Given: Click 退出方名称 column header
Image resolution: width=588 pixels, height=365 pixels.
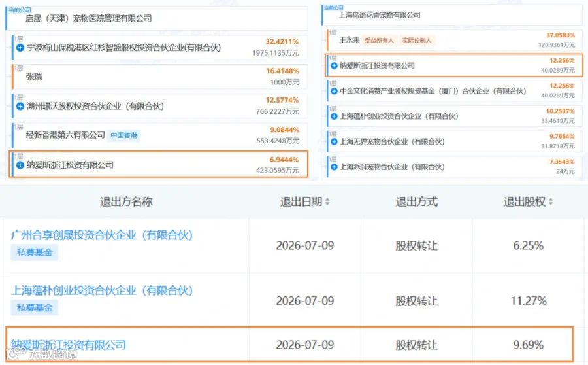Looking at the screenshot, I should coord(126,201).
